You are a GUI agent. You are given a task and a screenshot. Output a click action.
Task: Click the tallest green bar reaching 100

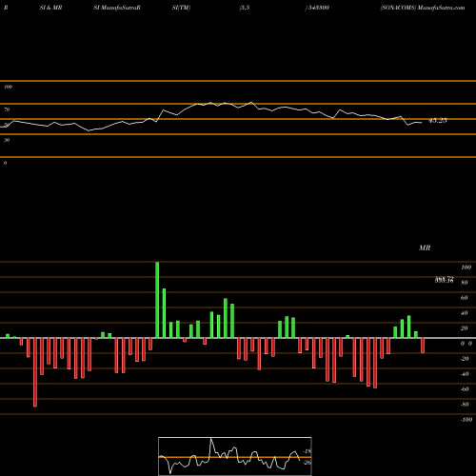tap(157, 300)
